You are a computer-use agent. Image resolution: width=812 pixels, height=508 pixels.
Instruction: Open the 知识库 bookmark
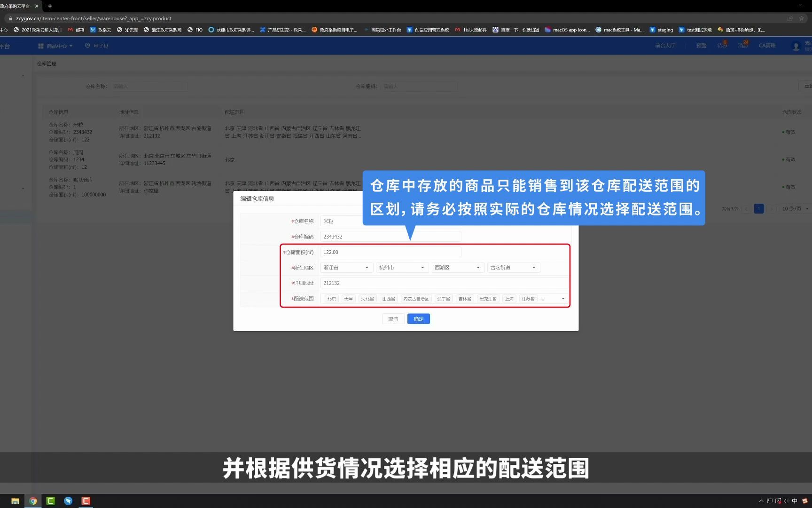pos(127,30)
